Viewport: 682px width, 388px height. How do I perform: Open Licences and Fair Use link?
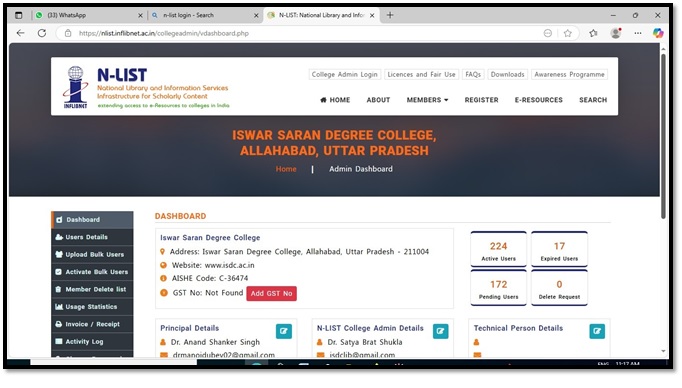click(421, 74)
